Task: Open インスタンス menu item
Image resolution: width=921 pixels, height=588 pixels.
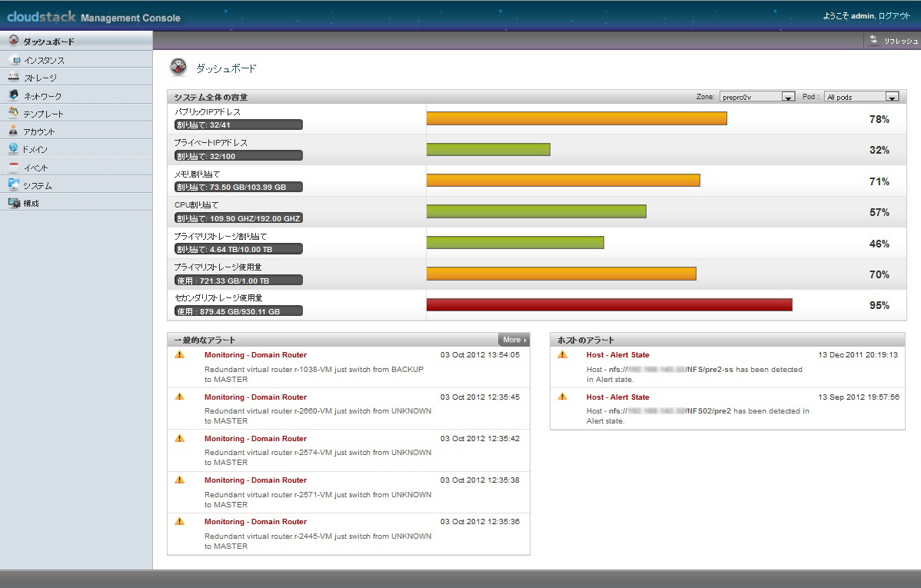Action: click(x=76, y=60)
